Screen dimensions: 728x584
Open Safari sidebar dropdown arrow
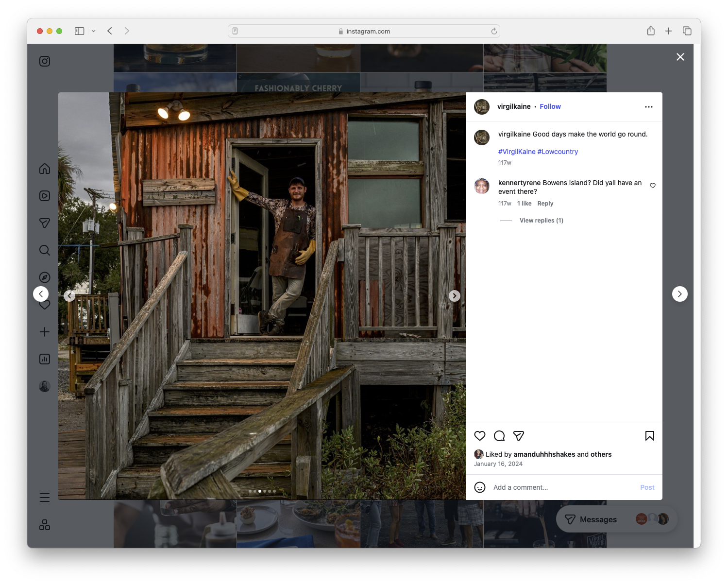pyautogui.click(x=94, y=31)
